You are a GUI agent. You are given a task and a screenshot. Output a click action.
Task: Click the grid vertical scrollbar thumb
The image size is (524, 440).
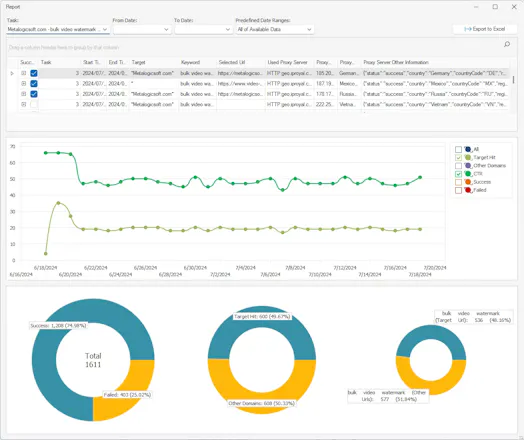tap(514, 80)
